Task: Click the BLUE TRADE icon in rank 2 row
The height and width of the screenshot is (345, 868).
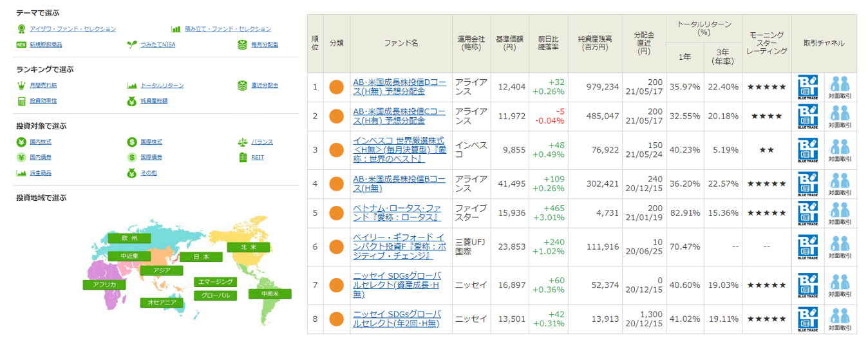Action: (x=807, y=117)
